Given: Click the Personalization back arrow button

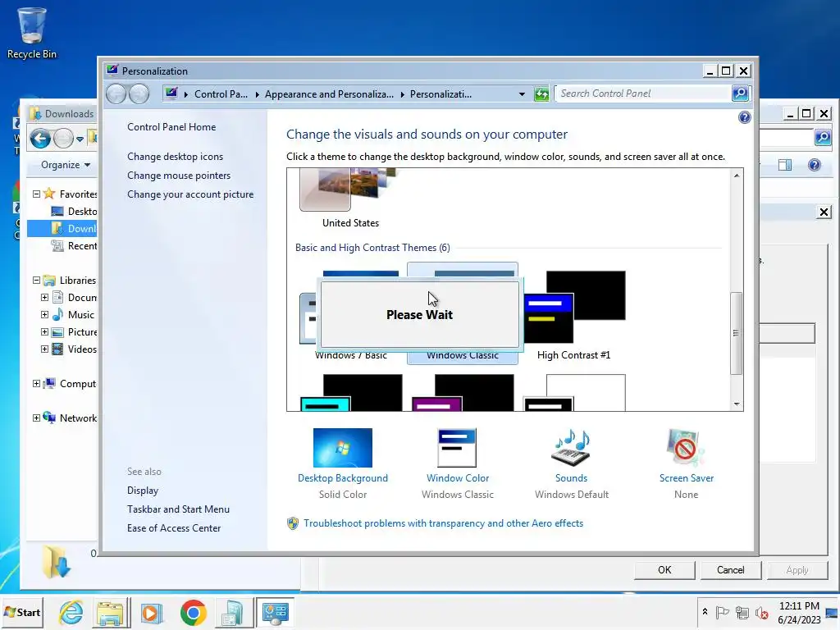Looking at the screenshot, I should 116,94.
